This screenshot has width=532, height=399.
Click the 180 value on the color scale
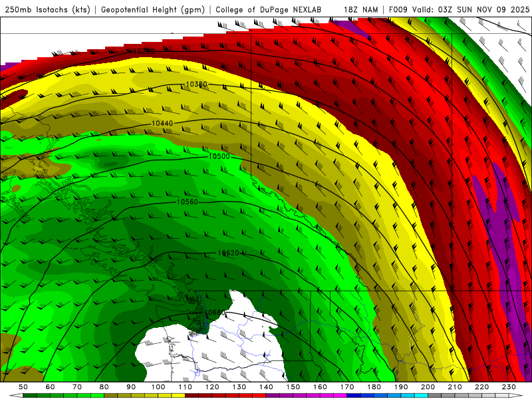pos(374,387)
